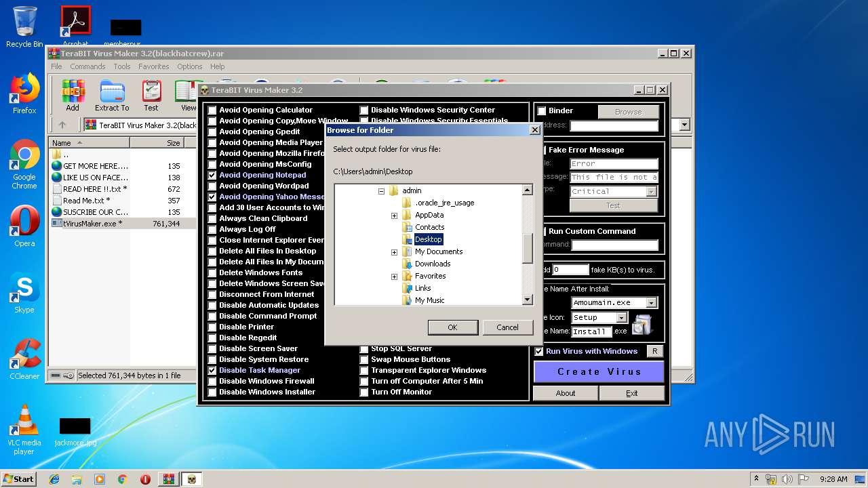Open Internet Explorer from the taskbar
The height and width of the screenshot is (488, 868).
point(54,479)
